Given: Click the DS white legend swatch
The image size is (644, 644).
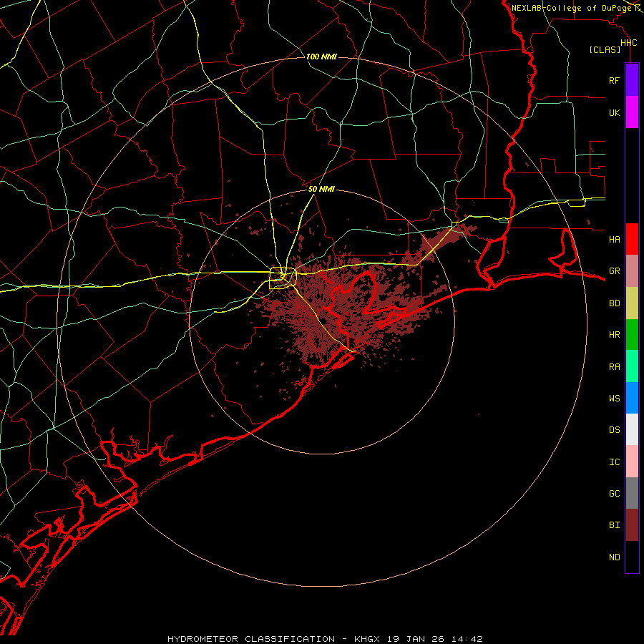Looking at the screenshot, I should 632,429.
